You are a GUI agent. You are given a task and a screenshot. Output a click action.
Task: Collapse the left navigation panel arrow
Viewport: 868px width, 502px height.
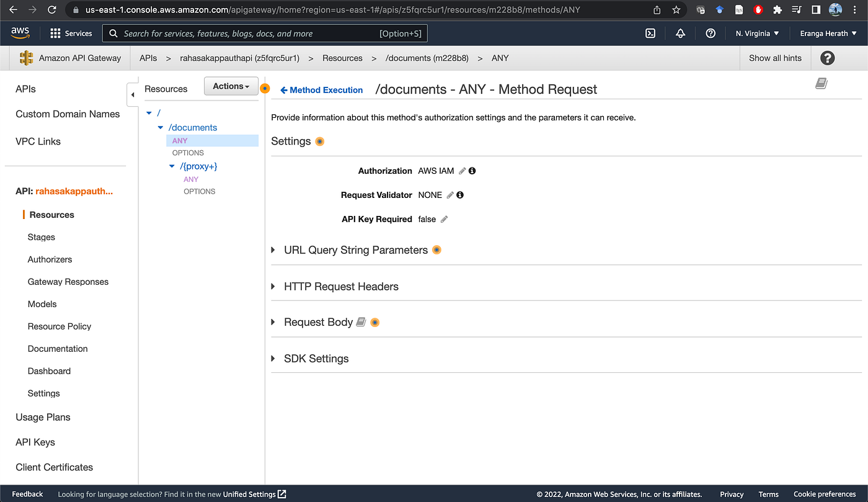pyautogui.click(x=132, y=95)
